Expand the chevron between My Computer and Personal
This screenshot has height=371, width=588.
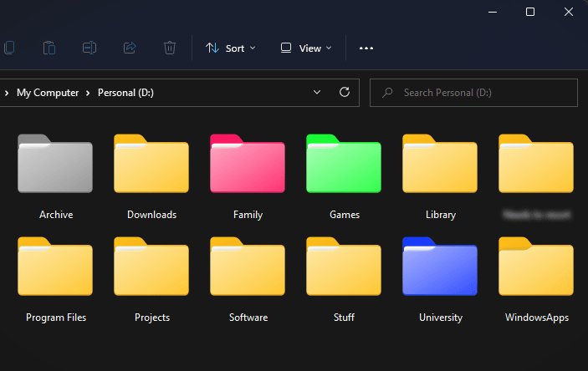coord(88,93)
